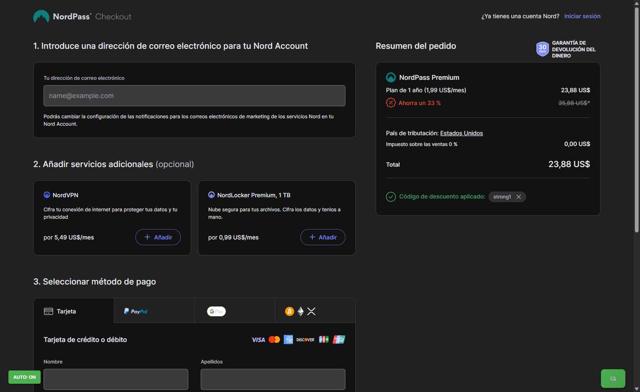Click the Resumen del pedido heading
The width and height of the screenshot is (640, 392).
(416, 46)
